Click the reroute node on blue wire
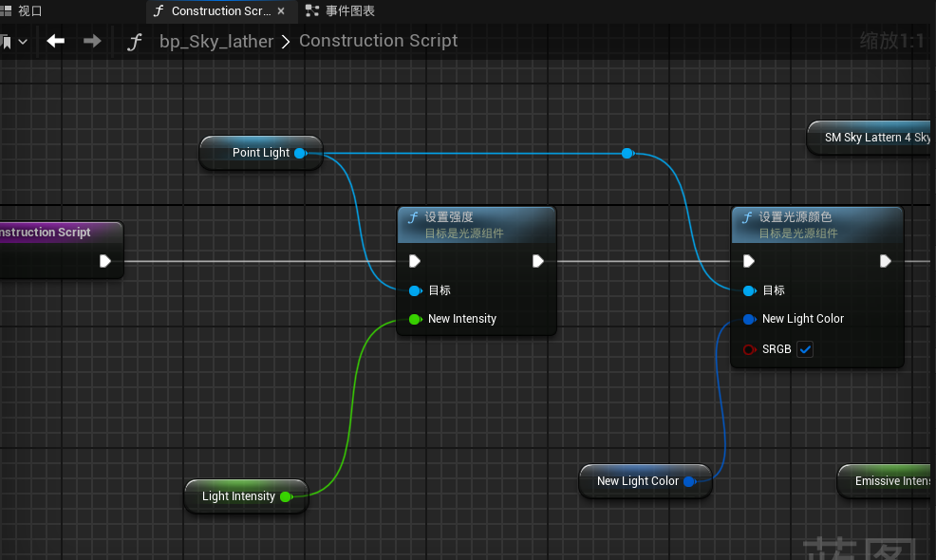The width and height of the screenshot is (936, 560). coord(627,154)
